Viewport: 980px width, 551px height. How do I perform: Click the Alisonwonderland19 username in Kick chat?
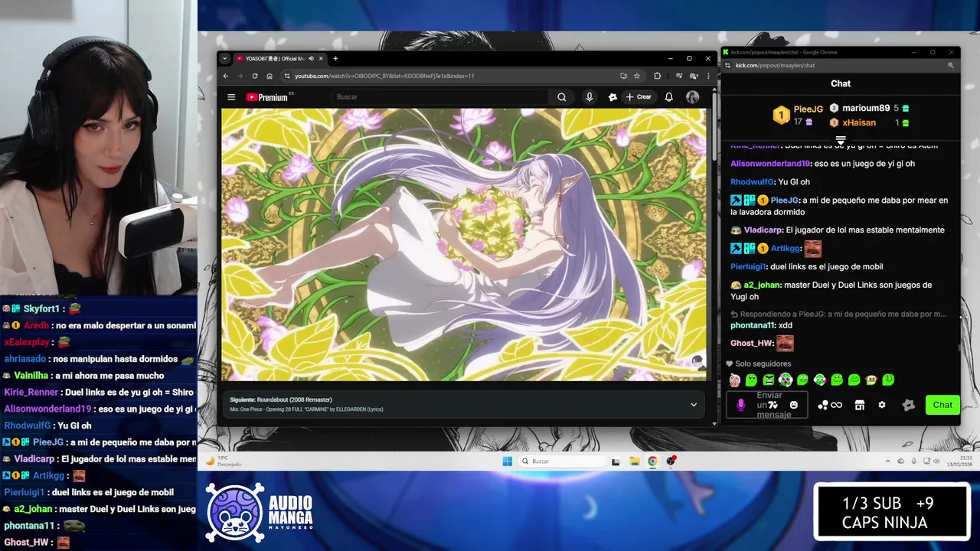point(770,164)
